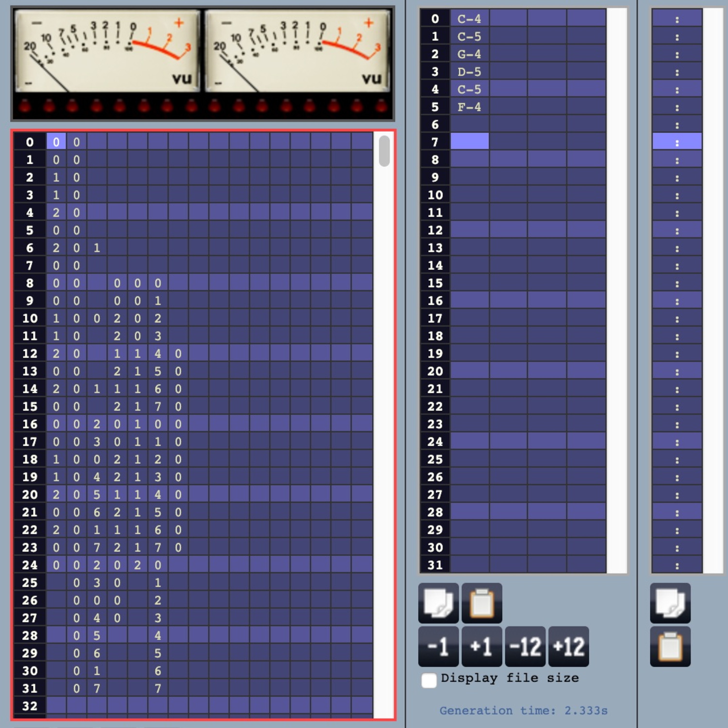Select the D-5 note in row 3
The width and height of the screenshot is (728, 728).
(470, 72)
